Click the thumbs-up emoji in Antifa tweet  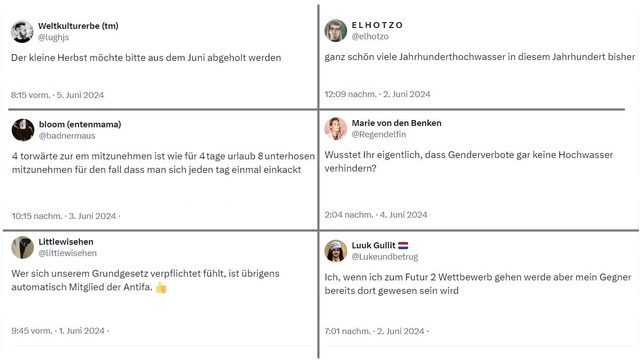(161, 288)
